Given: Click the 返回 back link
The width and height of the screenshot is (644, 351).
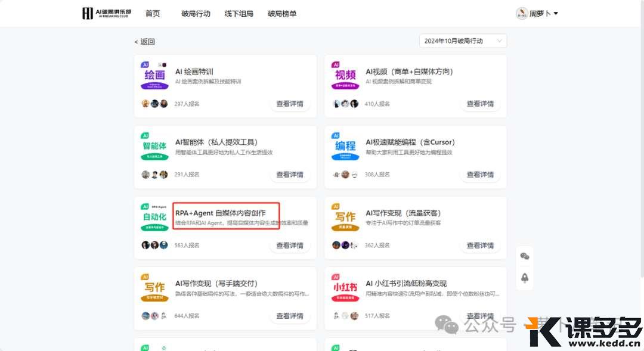Looking at the screenshot, I should pyautogui.click(x=144, y=42).
